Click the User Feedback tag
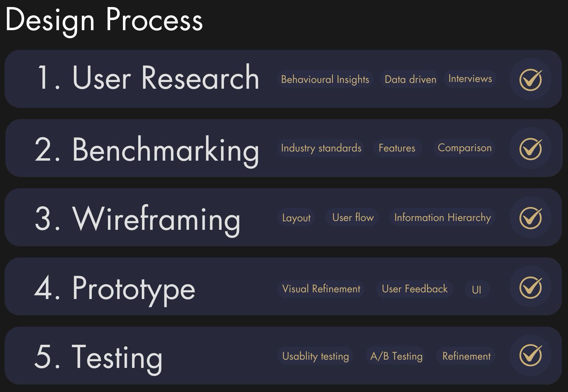 414,289
